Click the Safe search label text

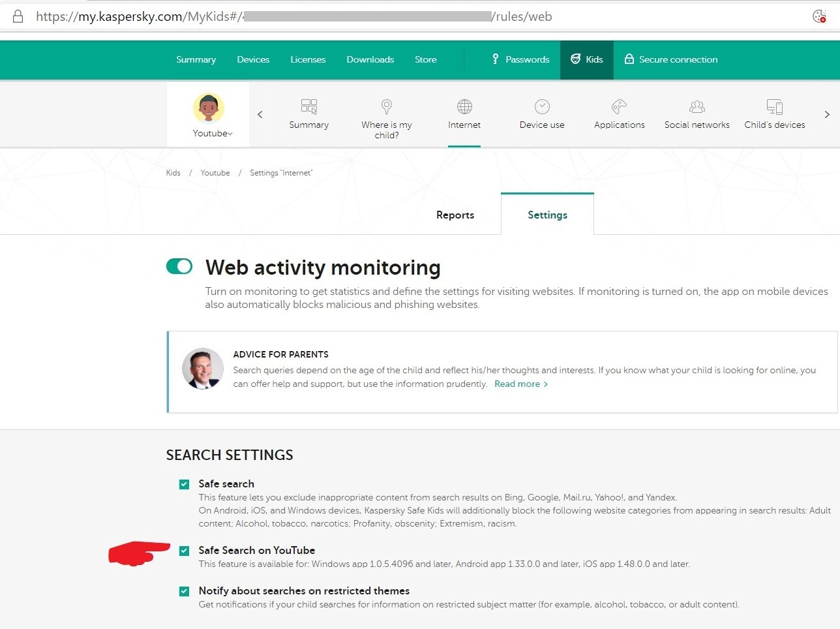226,483
